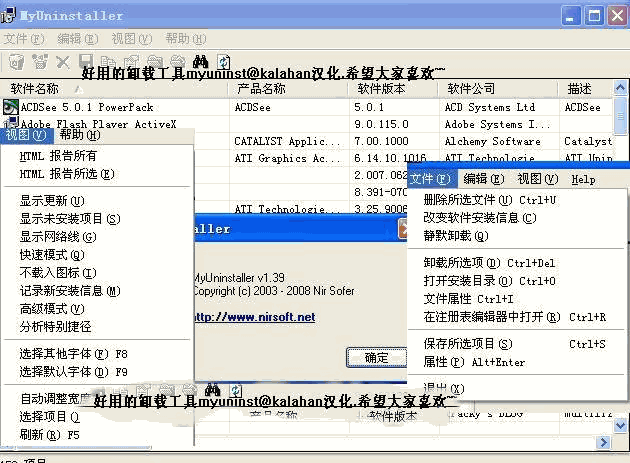Click the horizontal scrollbar right arrow

click(x=603, y=443)
